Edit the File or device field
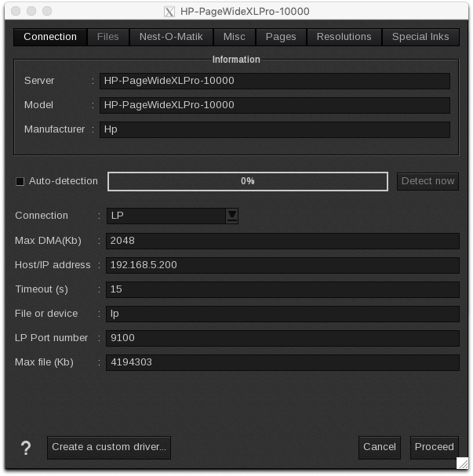Viewport: 473px width, 476px height. pyautogui.click(x=282, y=314)
